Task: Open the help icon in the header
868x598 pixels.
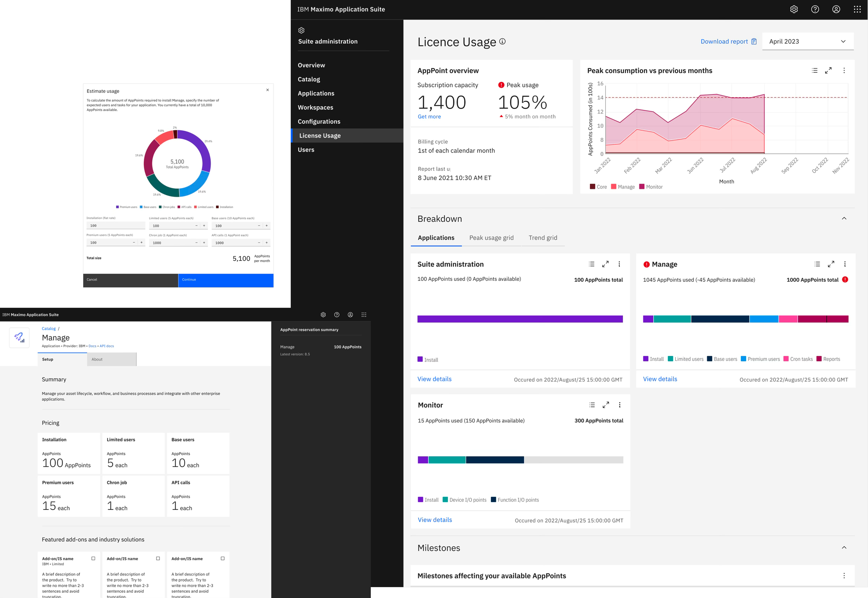Action: coord(815,9)
